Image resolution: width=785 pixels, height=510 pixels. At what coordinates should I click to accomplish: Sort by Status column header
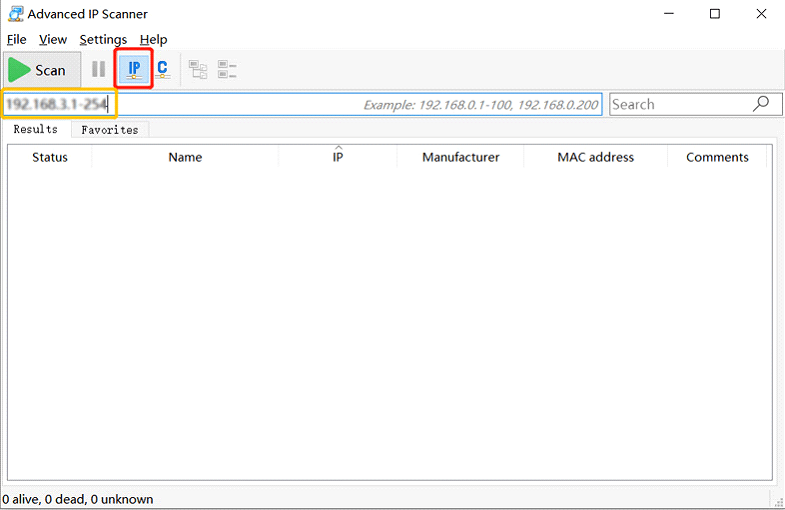click(50, 157)
